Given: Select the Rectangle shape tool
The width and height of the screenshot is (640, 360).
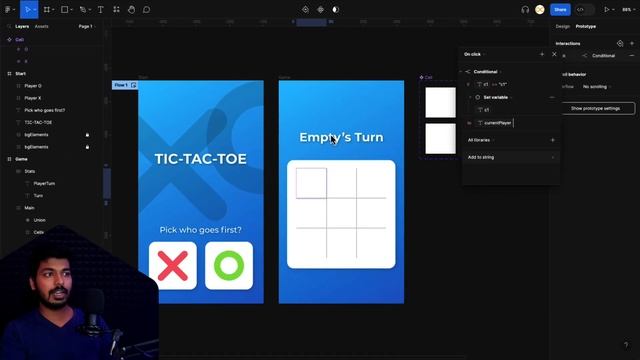Looking at the screenshot, I should pyautogui.click(x=64, y=9).
